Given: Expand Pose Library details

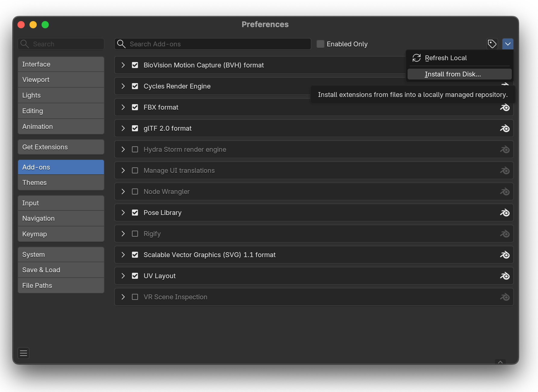Looking at the screenshot, I should click(x=123, y=213).
